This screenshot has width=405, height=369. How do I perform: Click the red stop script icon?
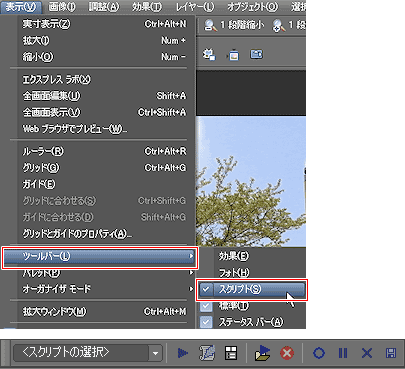click(287, 353)
